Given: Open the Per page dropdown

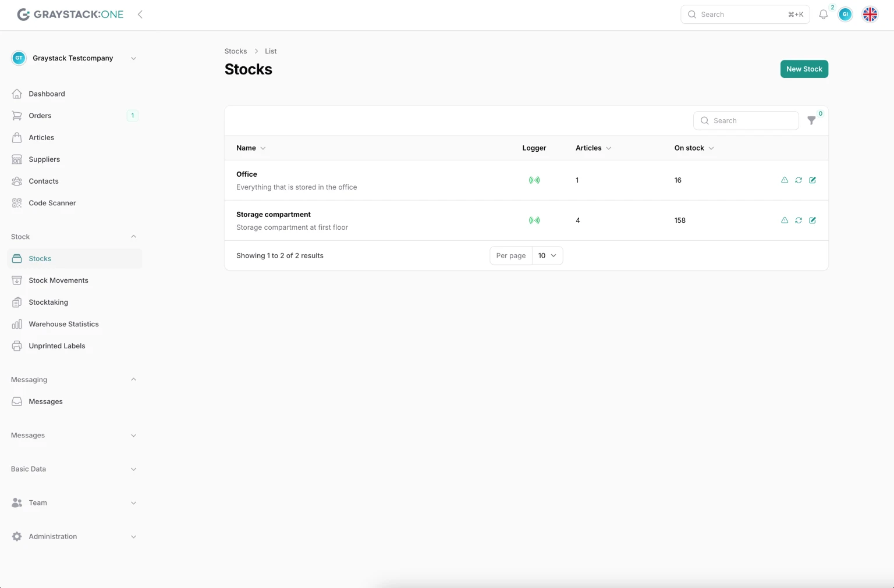Looking at the screenshot, I should pos(547,256).
